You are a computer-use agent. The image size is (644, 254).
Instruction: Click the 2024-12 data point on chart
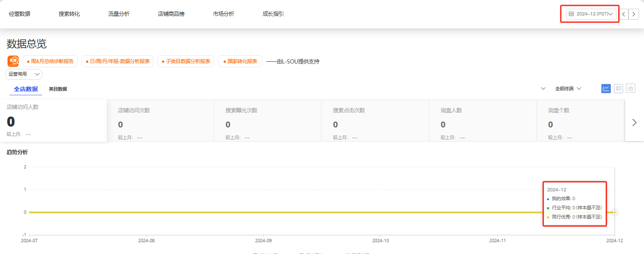[614, 213]
